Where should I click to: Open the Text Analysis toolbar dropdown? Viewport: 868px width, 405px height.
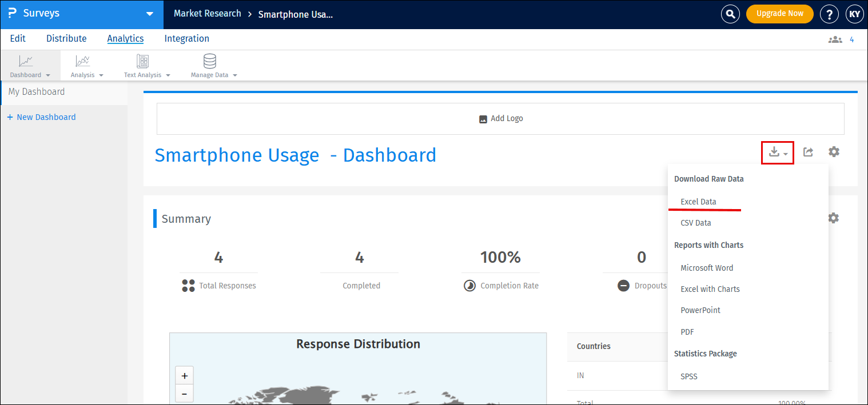pos(147,75)
